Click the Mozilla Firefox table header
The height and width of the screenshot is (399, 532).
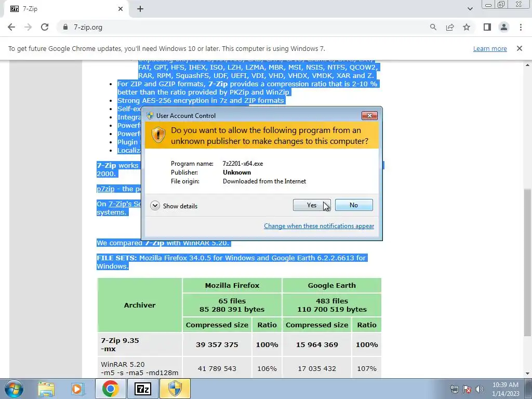point(232,285)
